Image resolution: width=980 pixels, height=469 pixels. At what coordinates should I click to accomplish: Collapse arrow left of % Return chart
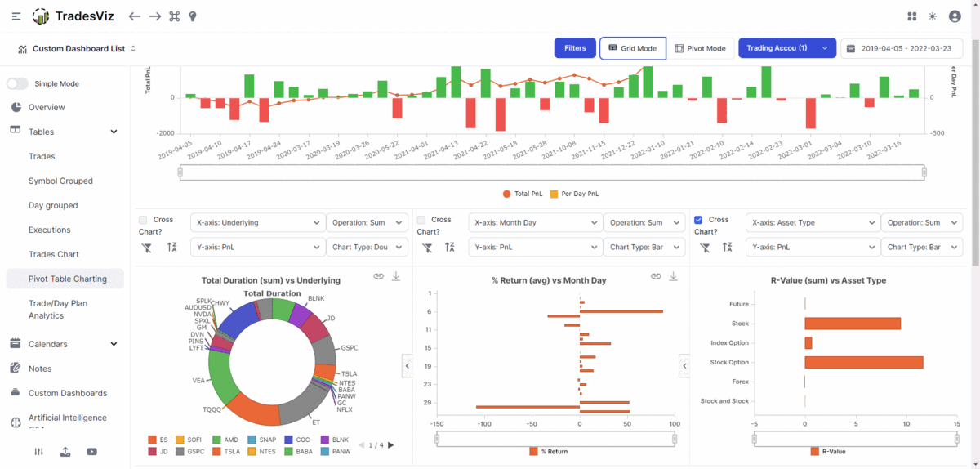point(407,366)
